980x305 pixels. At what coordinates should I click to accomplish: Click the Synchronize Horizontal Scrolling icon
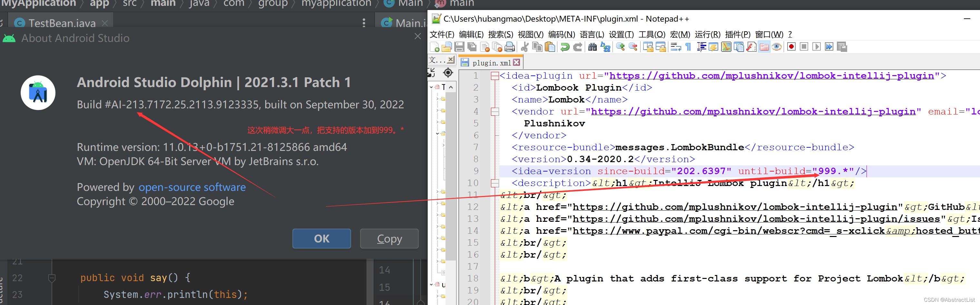[x=661, y=47]
